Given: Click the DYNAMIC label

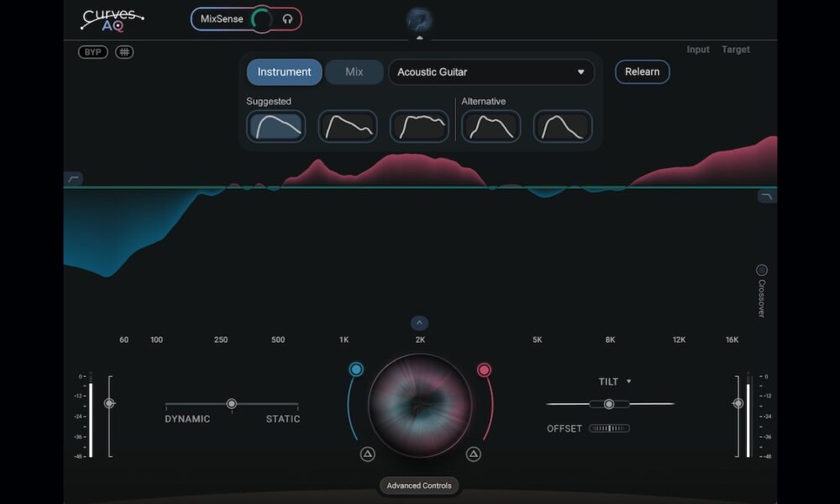Looking at the screenshot, I should tap(187, 419).
